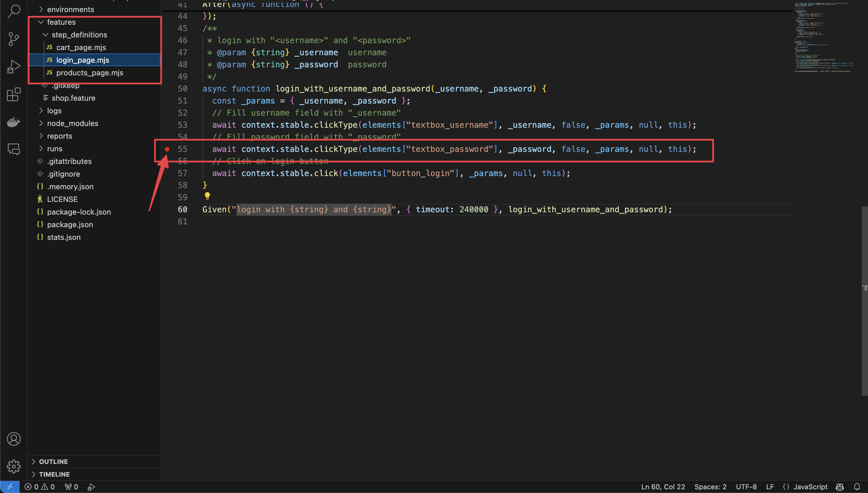Toggle the breakpoint on line 55
Viewport: 868px width, 493px height.
tap(167, 149)
